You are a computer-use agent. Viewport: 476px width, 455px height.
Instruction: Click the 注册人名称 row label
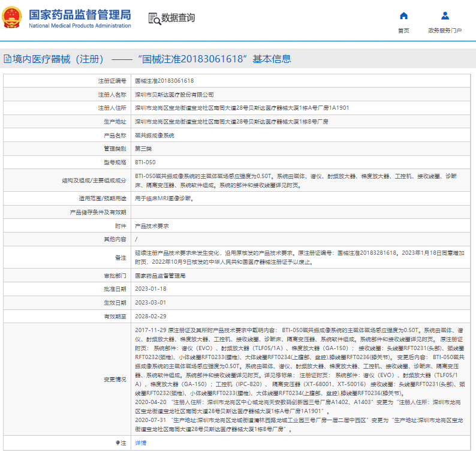(x=112, y=95)
